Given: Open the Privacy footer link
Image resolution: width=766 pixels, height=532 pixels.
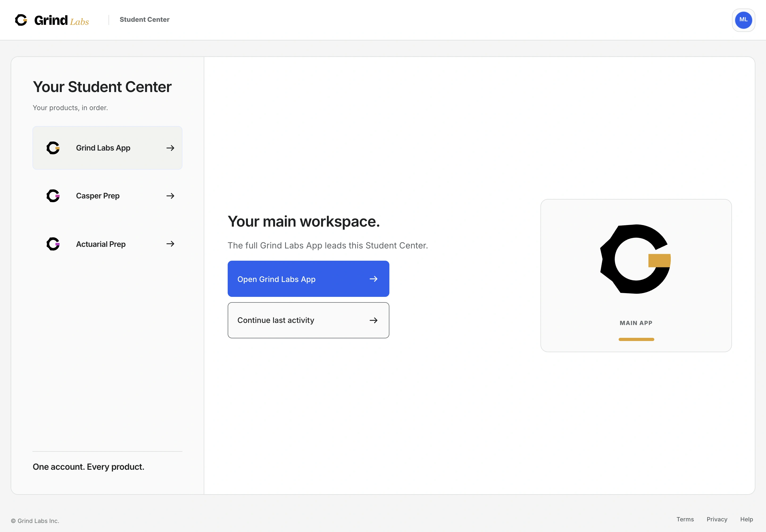Looking at the screenshot, I should [717, 519].
